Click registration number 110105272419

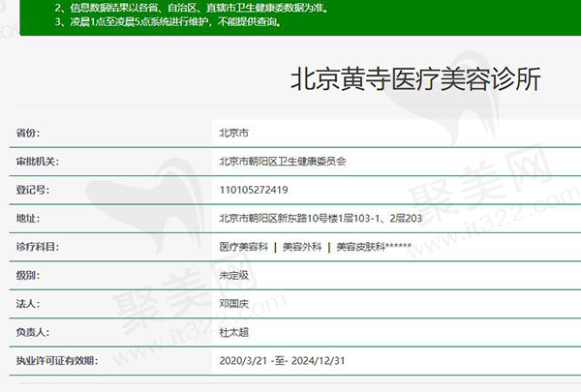(254, 190)
